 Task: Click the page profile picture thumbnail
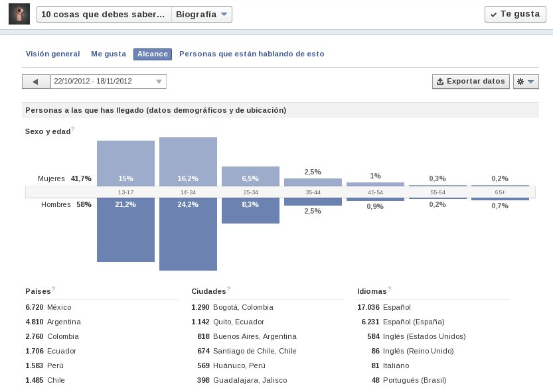pyautogui.click(x=19, y=14)
